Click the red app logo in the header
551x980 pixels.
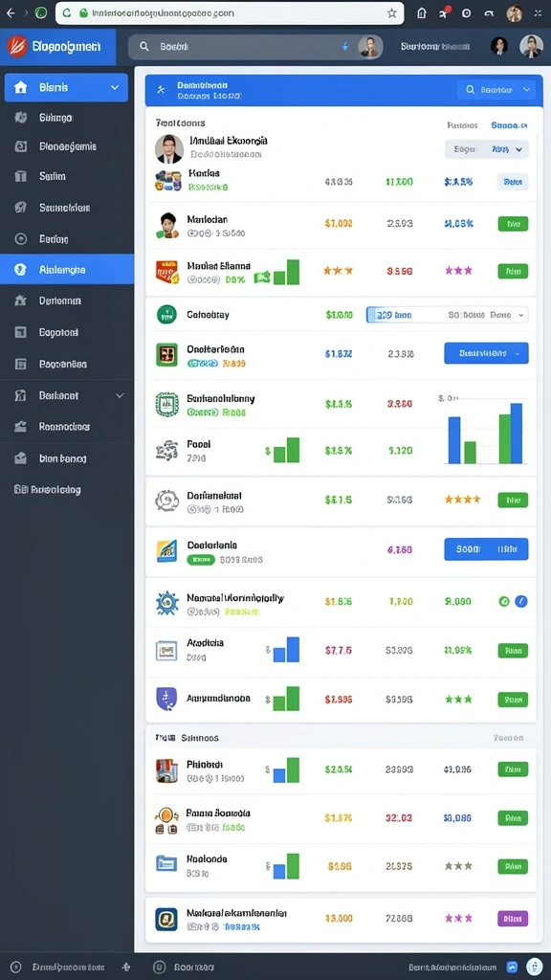click(17, 46)
